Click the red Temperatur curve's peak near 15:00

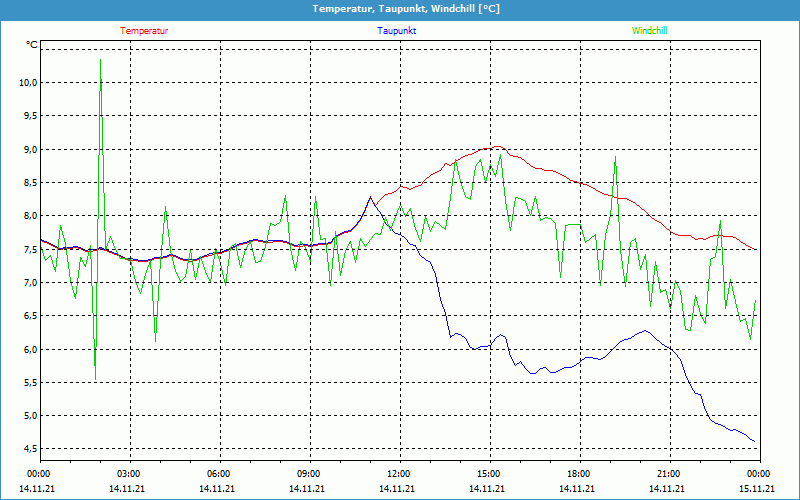493,147
